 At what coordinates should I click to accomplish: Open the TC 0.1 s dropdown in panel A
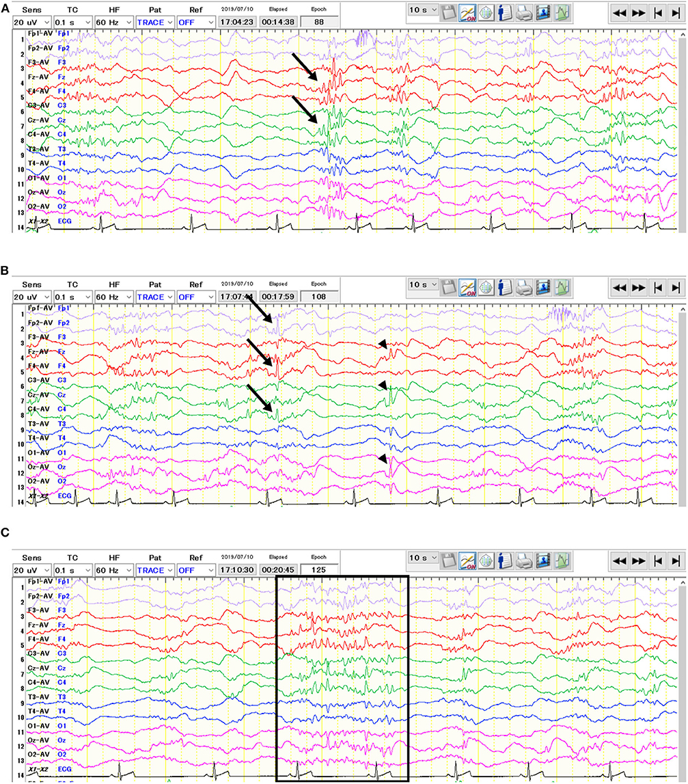(x=73, y=23)
